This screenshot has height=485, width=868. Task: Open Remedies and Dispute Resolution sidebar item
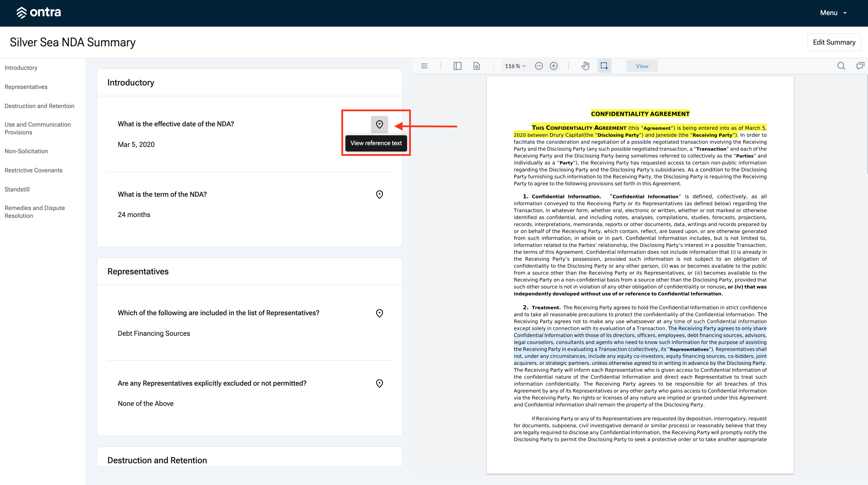tap(35, 212)
